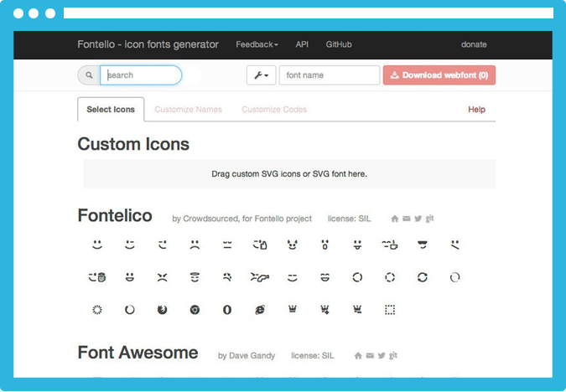Pick the Internet Explorer icon
This screenshot has width=566, height=392.
pyautogui.click(x=260, y=310)
